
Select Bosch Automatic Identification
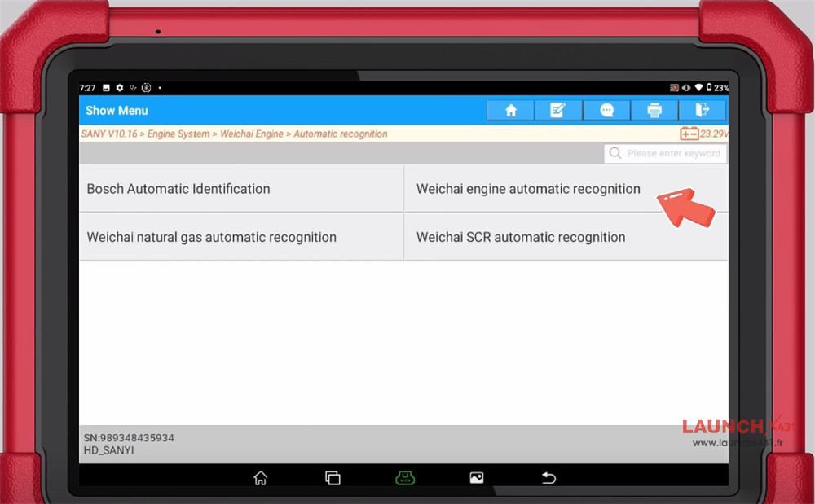(178, 188)
